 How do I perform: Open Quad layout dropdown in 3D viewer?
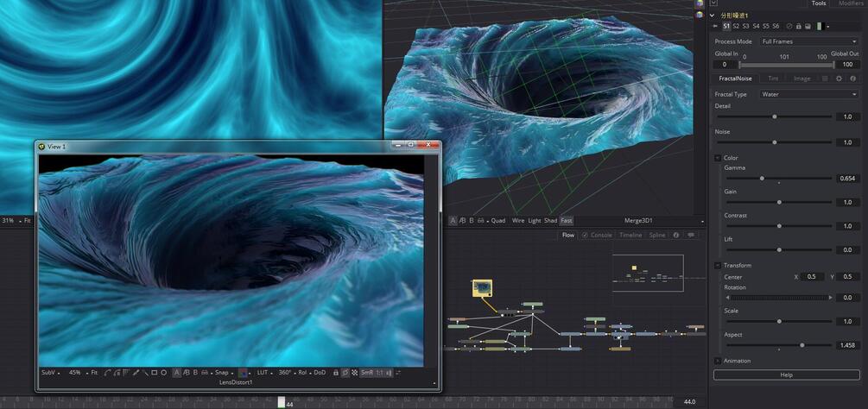point(500,221)
